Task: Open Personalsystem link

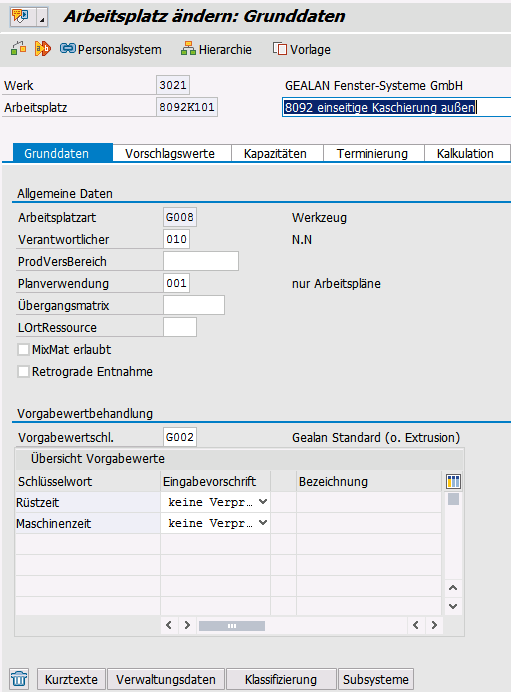Action: coord(111,49)
